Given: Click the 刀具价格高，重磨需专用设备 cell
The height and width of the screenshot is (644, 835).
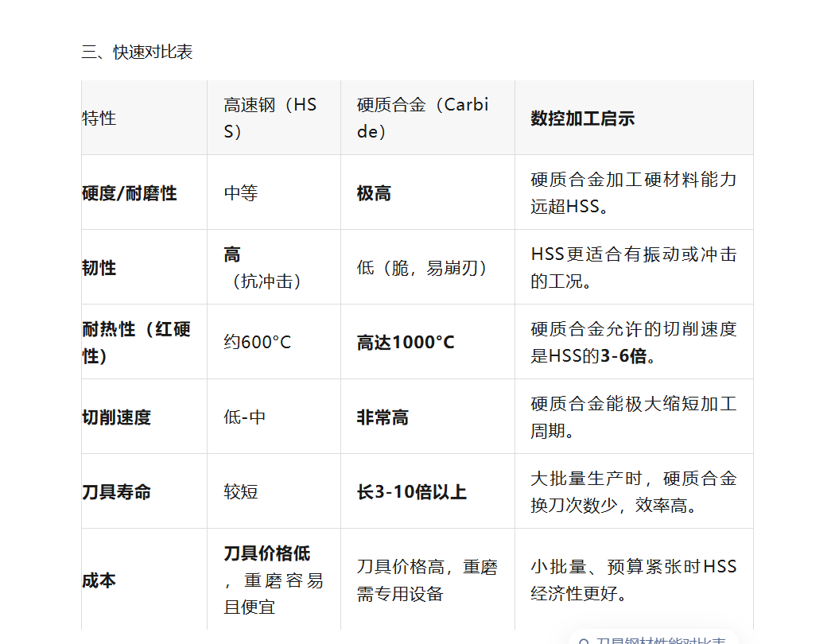Looking at the screenshot, I should coord(426,580).
